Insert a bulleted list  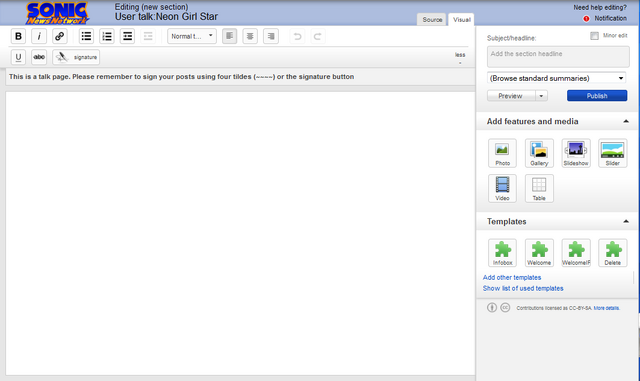click(x=86, y=36)
